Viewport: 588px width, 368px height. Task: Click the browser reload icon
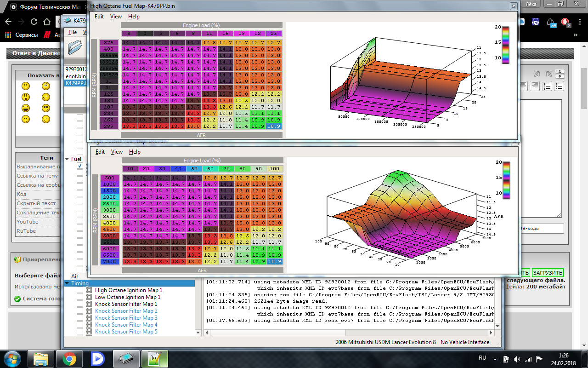coord(34,22)
